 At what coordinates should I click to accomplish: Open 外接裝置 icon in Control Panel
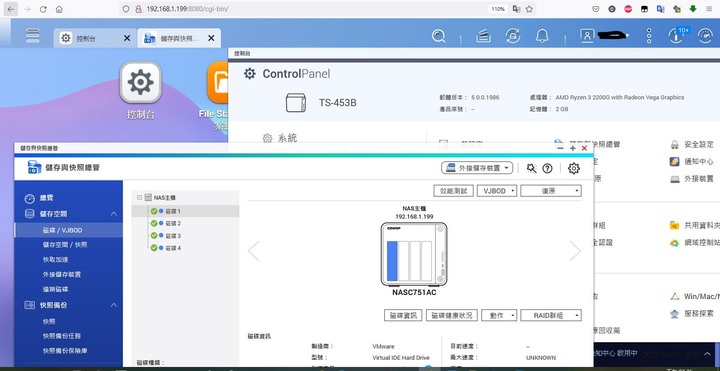click(x=675, y=179)
